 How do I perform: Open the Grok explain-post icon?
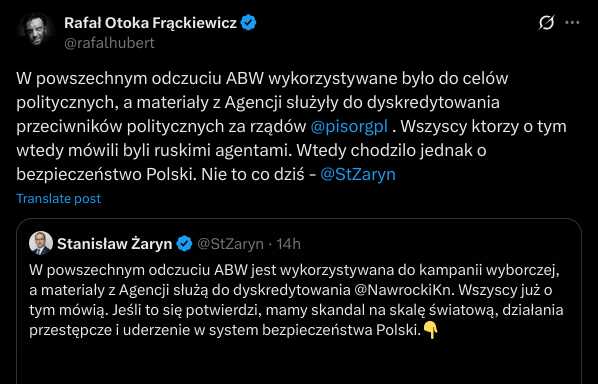click(x=546, y=23)
